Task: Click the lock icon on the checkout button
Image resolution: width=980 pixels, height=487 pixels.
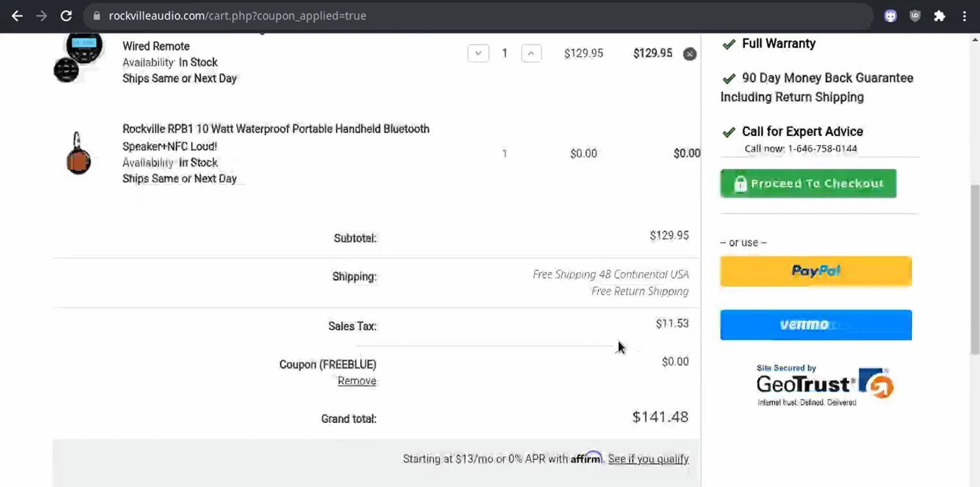Action: [x=740, y=183]
